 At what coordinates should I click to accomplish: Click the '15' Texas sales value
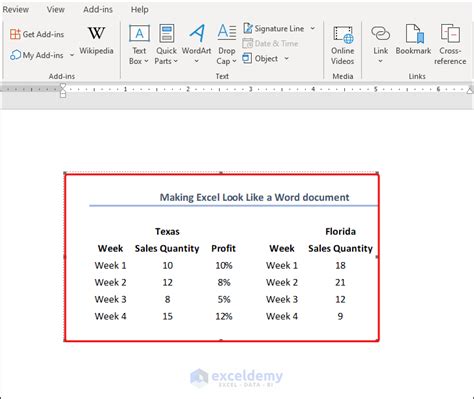click(x=167, y=316)
